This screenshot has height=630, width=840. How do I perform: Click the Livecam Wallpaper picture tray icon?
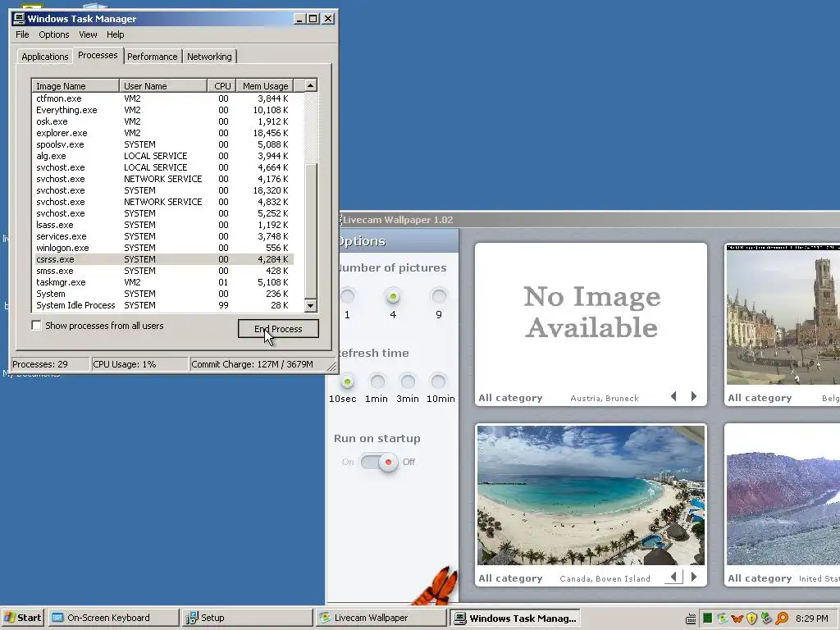(722, 618)
